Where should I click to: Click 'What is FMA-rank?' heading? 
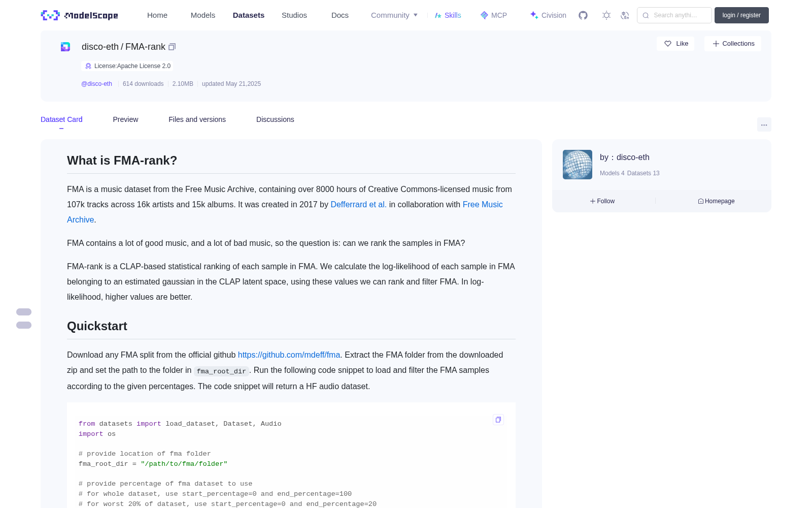point(122,161)
